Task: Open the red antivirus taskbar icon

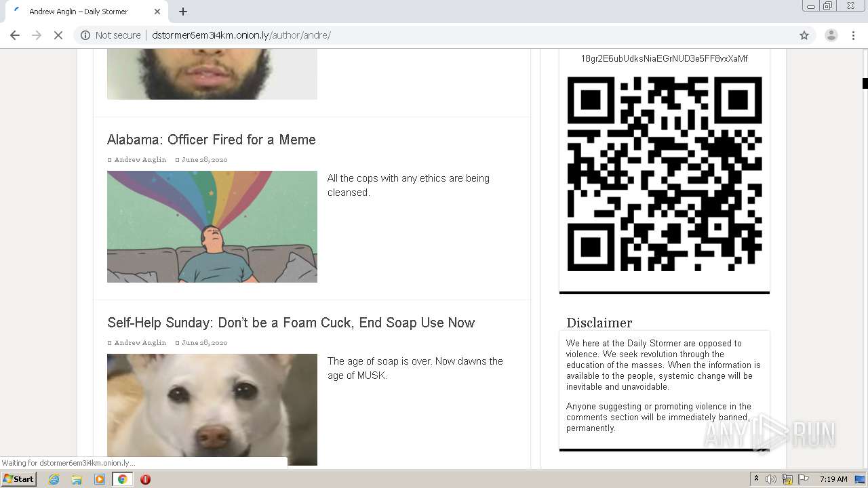Action: pos(145,479)
